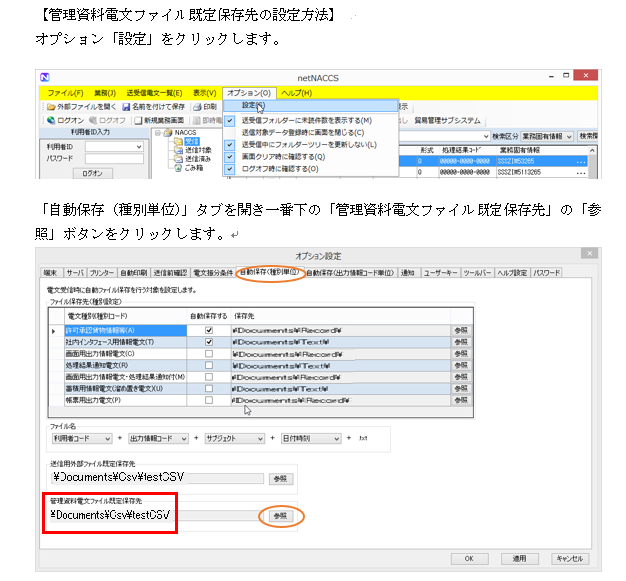The height and width of the screenshot is (581, 626).
Task: Click the パスワード input field
Action: [x=113, y=158]
